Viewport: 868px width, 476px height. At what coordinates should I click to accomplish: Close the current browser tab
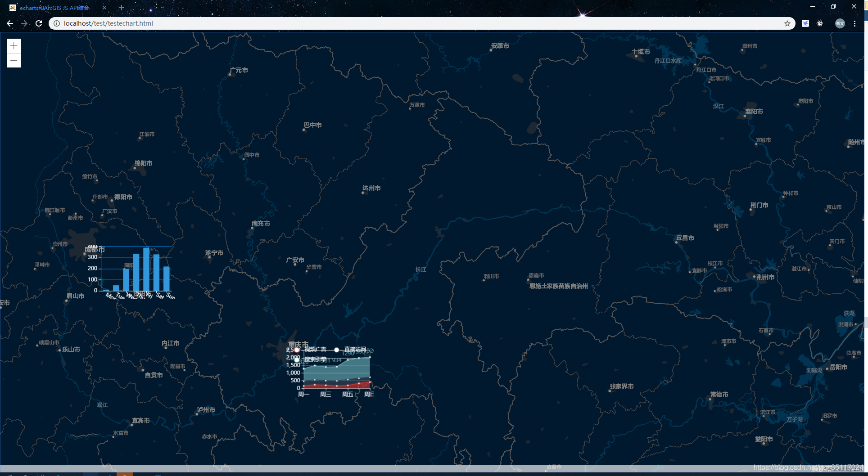click(104, 8)
